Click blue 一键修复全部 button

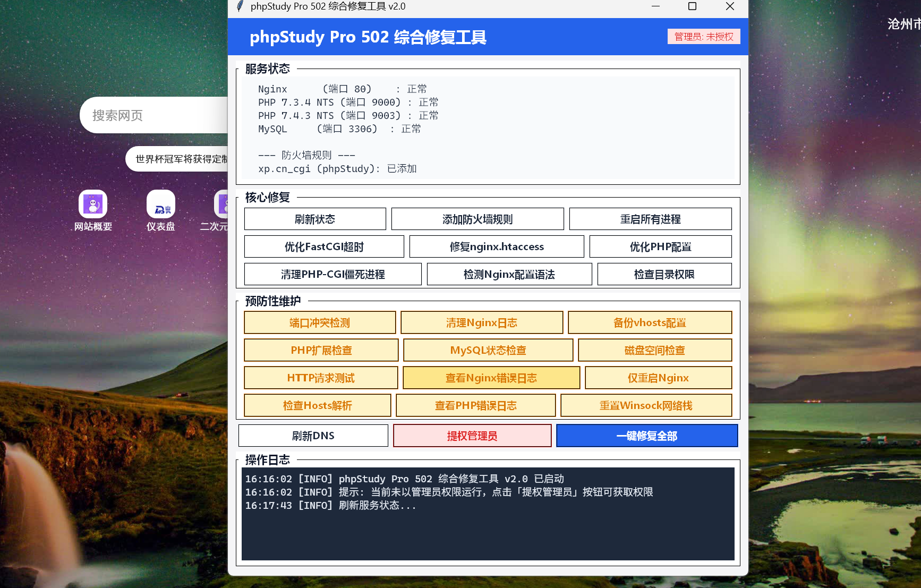[x=647, y=436]
